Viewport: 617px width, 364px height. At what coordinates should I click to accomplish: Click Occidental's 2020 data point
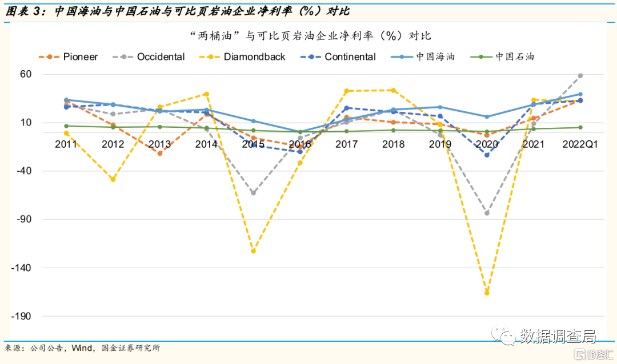487,213
